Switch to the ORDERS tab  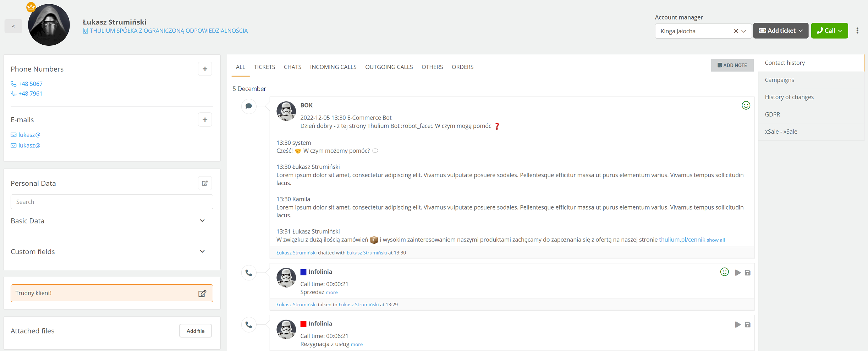point(462,67)
